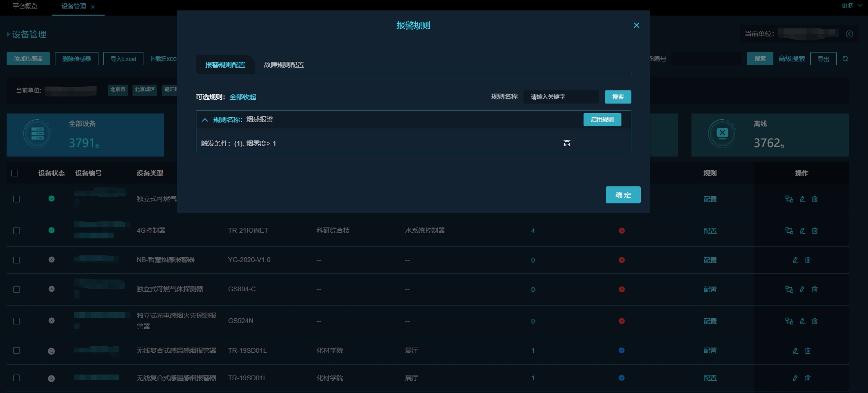Image resolution: width=868 pixels, height=393 pixels.
Task: Click the red status dot in NB-智慧烟感报警器 row
Action: [621, 260]
